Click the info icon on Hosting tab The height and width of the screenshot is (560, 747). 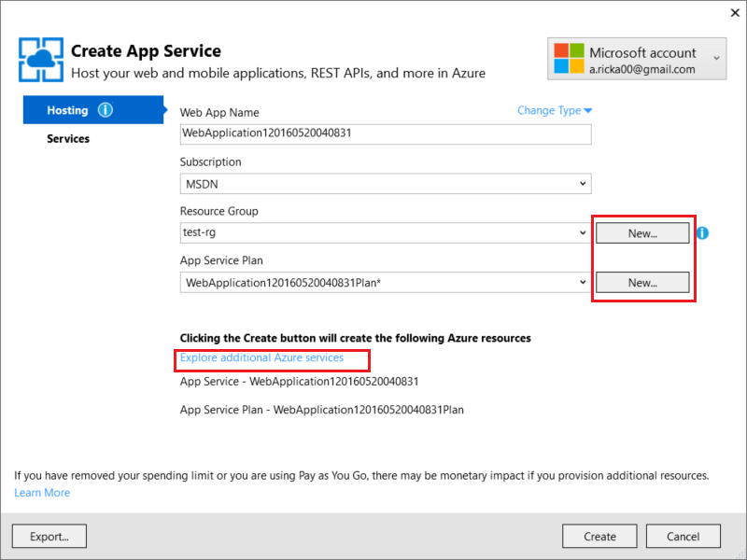tap(106, 110)
